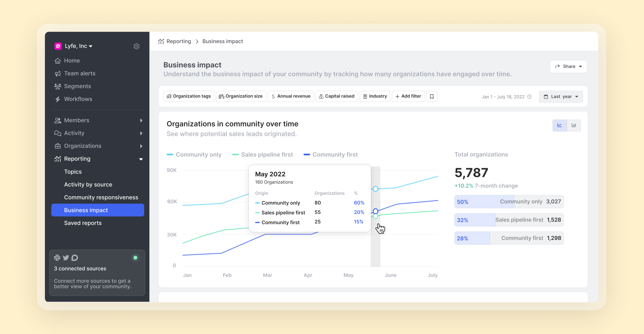644x334 pixels.
Task: Switch to bar chart view
Action: coord(574,125)
